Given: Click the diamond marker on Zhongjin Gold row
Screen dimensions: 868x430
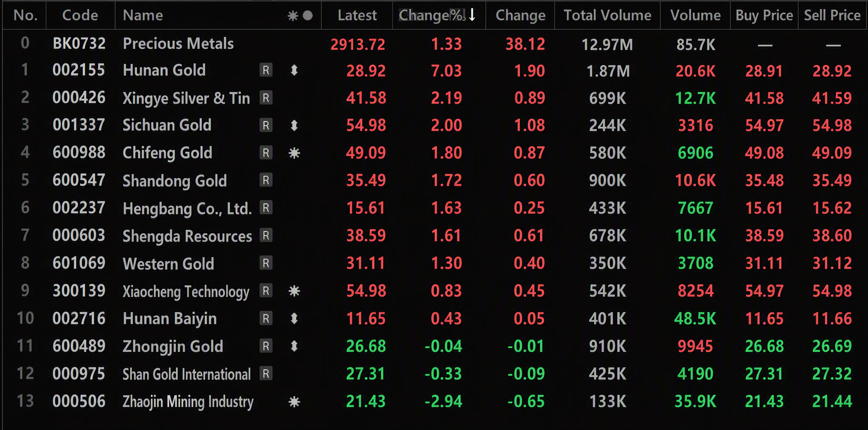Looking at the screenshot, I should [x=294, y=346].
